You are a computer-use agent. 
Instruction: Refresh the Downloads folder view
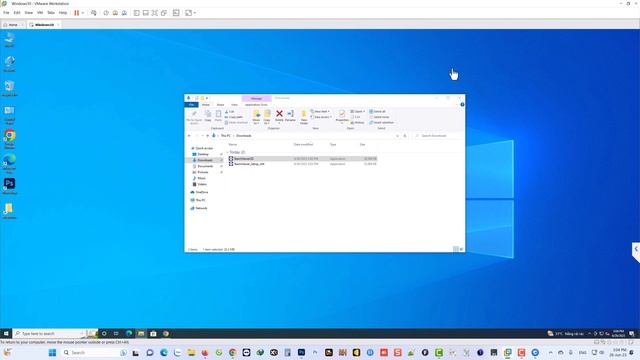[x=405, y=136]
